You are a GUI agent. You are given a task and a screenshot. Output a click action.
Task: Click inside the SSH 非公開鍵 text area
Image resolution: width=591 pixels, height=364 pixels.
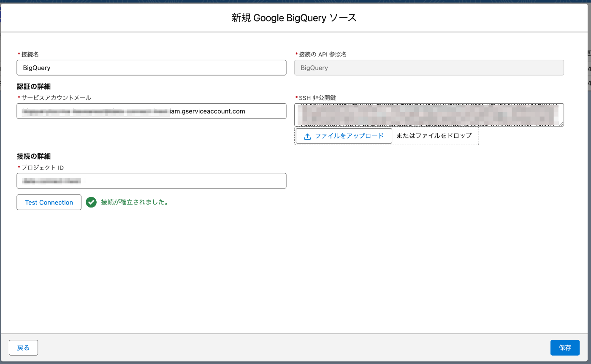pyautogui.click(x=429, y=115)
